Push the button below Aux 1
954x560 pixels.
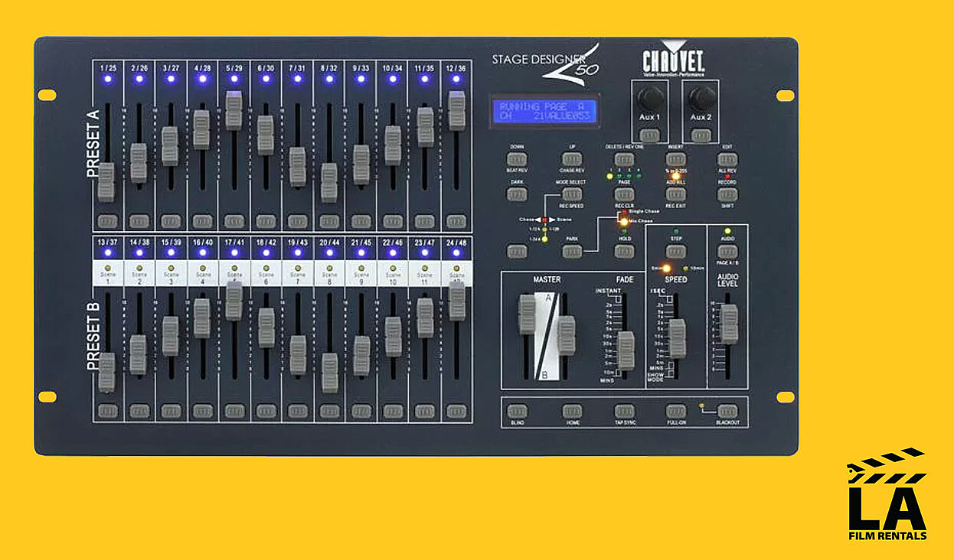point(649,135)
